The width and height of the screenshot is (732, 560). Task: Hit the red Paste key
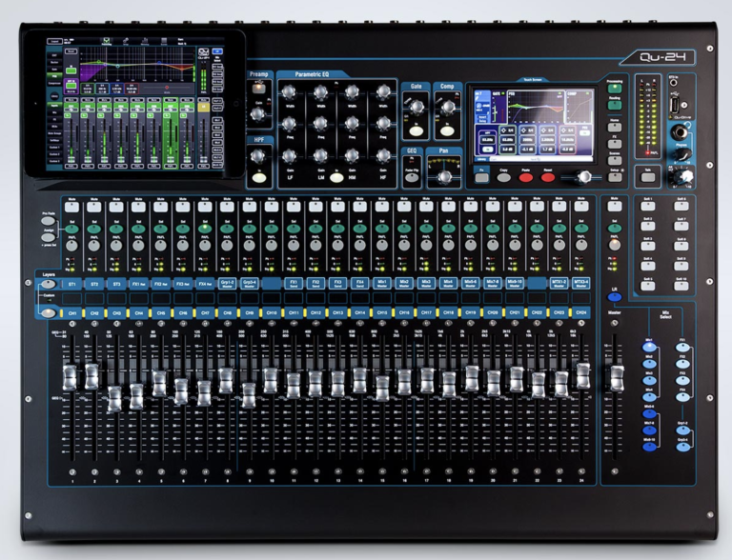(526, 177)
